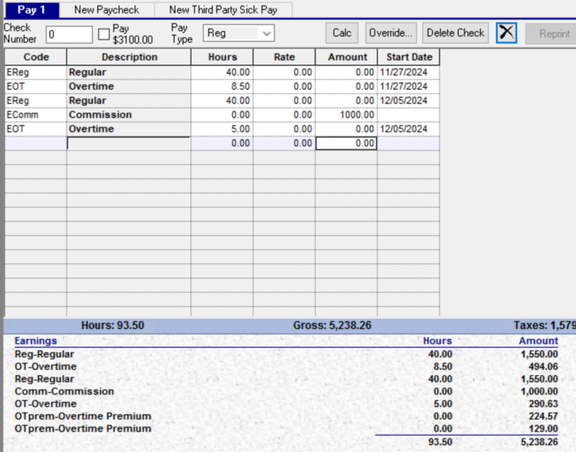
Task: Click the Rate column header
Action: tap(284, 57)
